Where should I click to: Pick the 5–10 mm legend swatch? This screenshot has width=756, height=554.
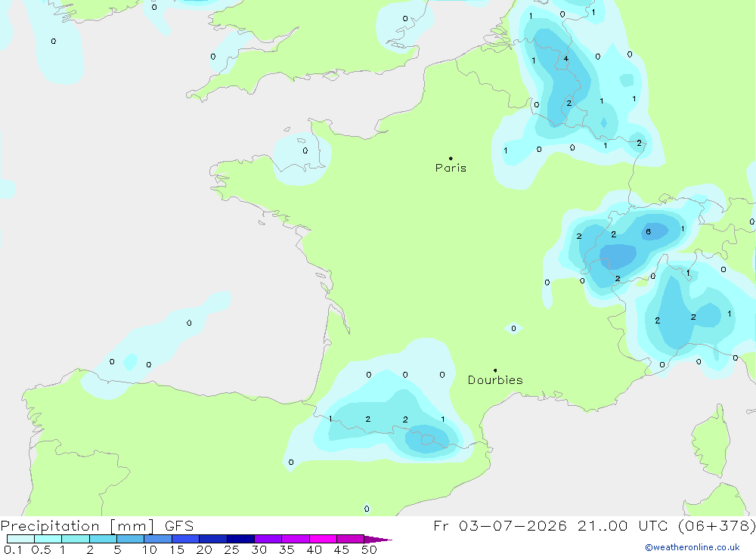point(130,539)
